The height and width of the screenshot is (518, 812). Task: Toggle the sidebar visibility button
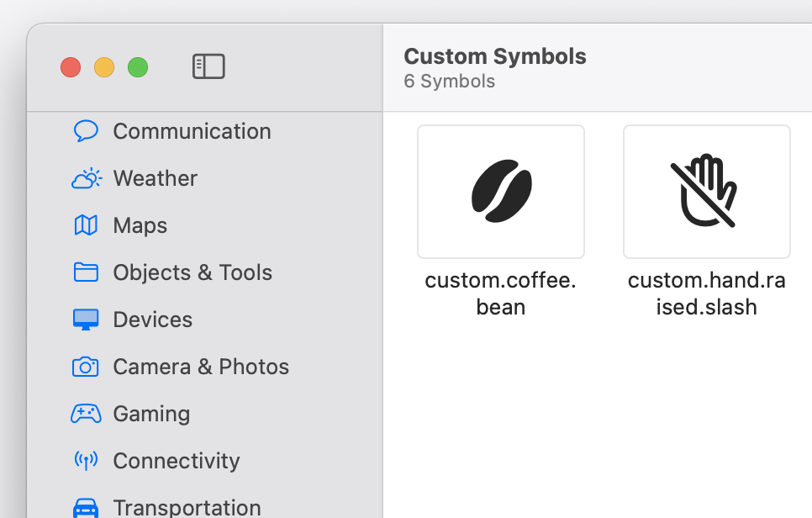click(x=208, y=66)
